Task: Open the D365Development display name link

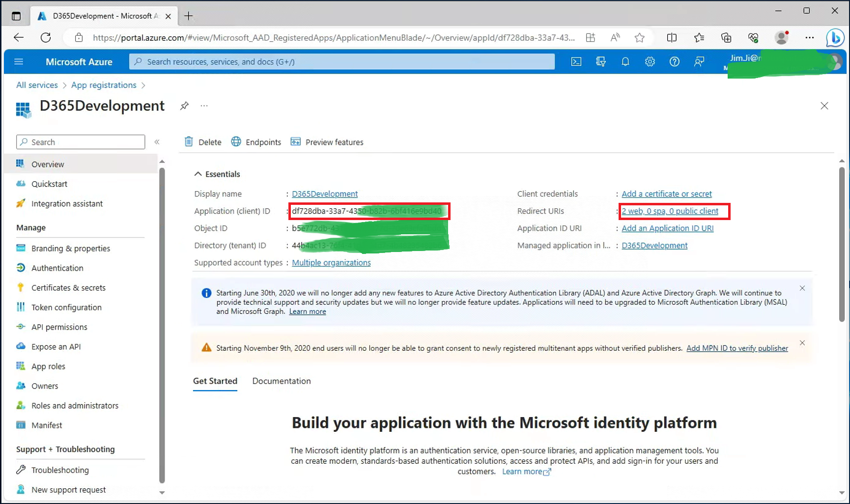Action: click(325, 194)
